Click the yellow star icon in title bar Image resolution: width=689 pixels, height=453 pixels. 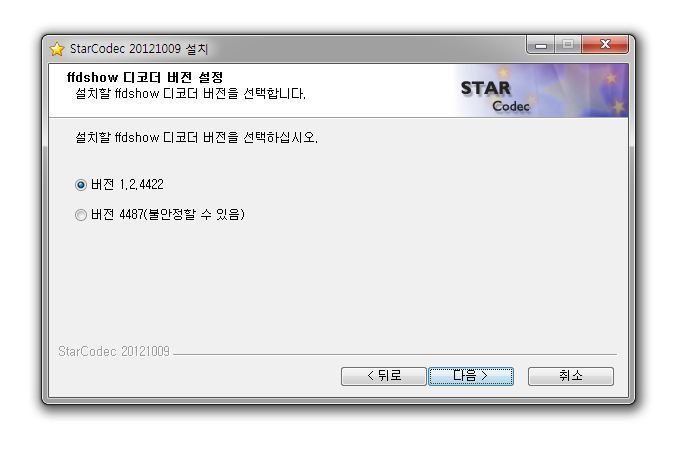[x=57, y=49]
